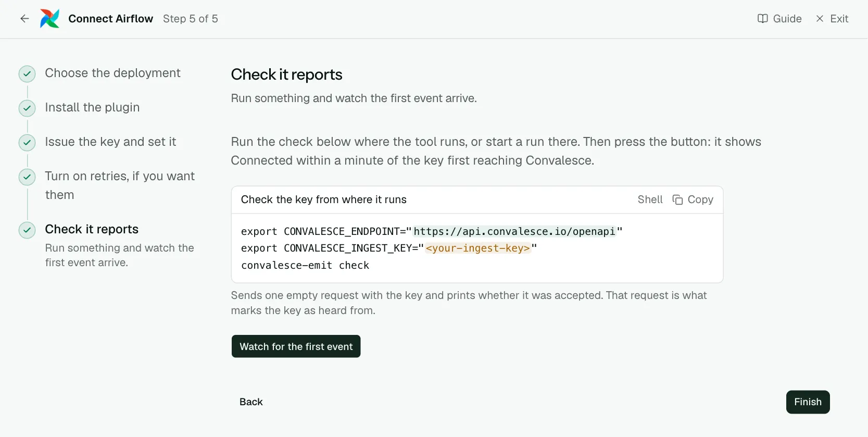This screenshot has height=437, width=868.
Task: Click the export CONVALESCE_INGEST_KEY variable name
Action: click(348, 248)
